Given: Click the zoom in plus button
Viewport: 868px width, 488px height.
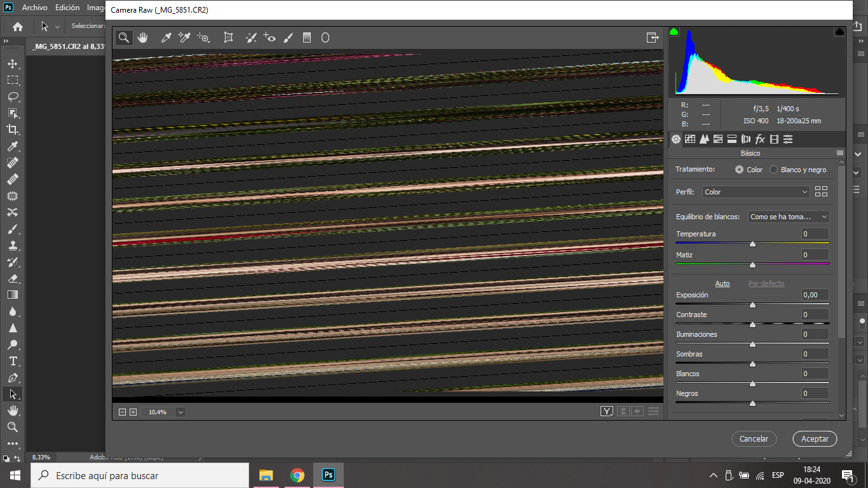Looking at the screenshot, I should [x=133, y=412].
